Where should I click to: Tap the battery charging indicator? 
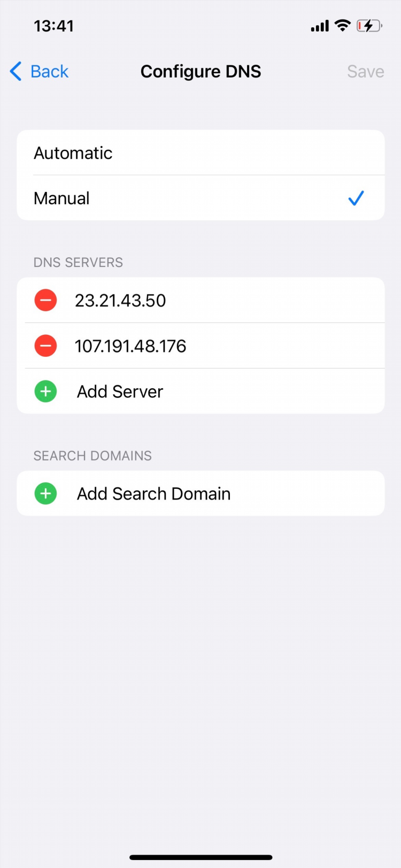[x=369, y=25]
